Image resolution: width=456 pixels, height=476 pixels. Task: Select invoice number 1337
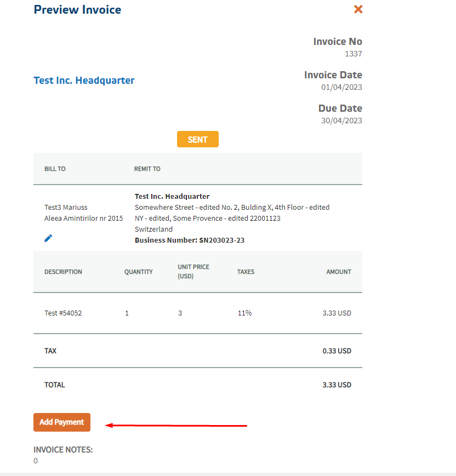click(x=353, y=54)
